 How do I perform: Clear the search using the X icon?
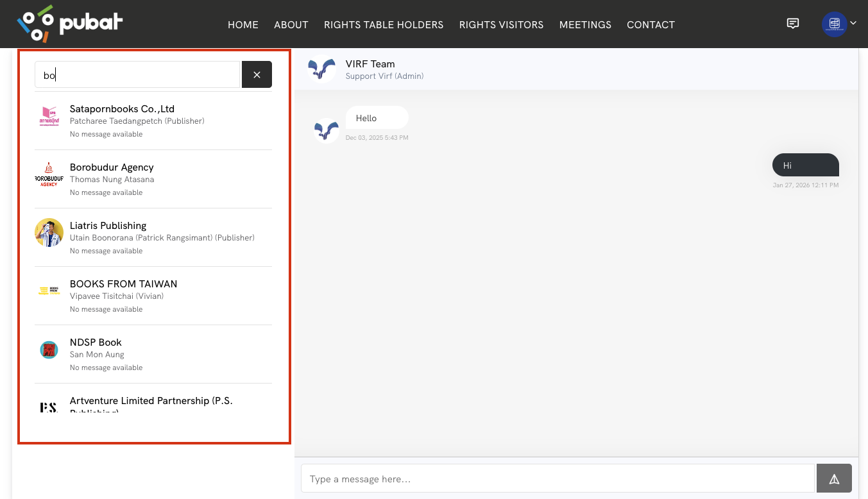(257, 74)
